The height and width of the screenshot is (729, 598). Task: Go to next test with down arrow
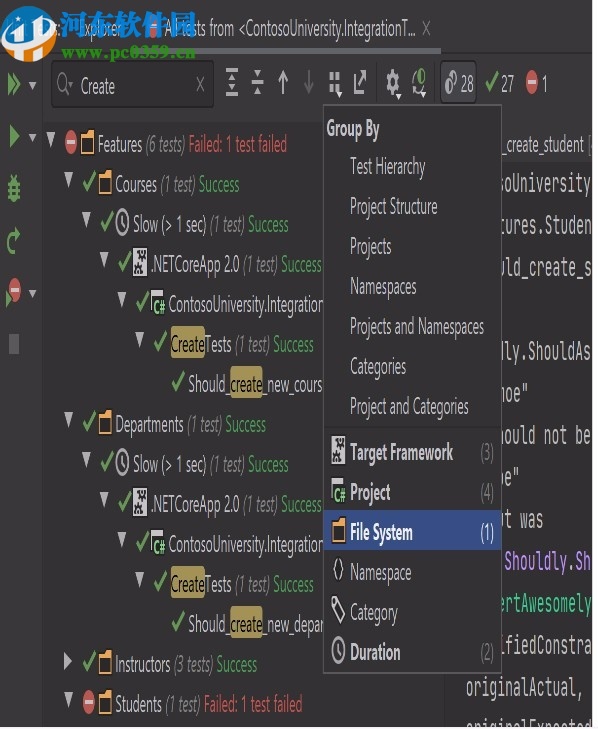(308, 82)
